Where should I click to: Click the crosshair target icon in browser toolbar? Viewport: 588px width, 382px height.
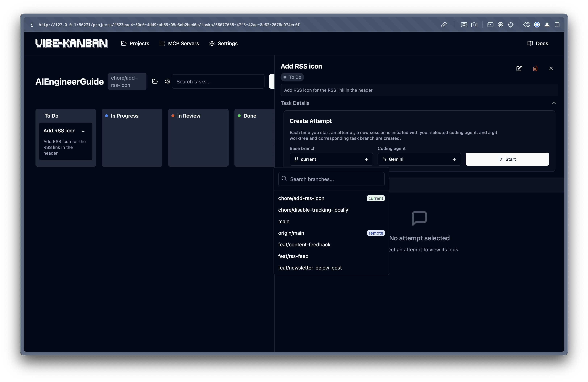click(510, 25)
